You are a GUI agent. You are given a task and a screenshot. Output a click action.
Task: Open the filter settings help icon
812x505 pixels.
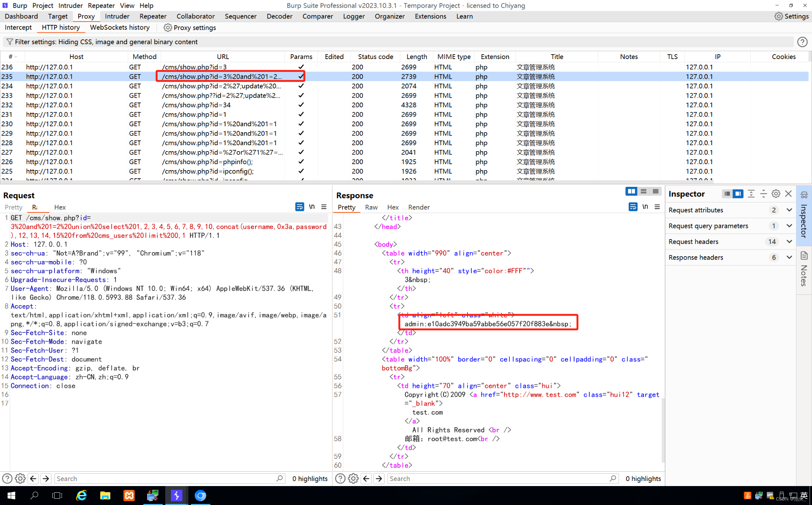click(802, 42)
